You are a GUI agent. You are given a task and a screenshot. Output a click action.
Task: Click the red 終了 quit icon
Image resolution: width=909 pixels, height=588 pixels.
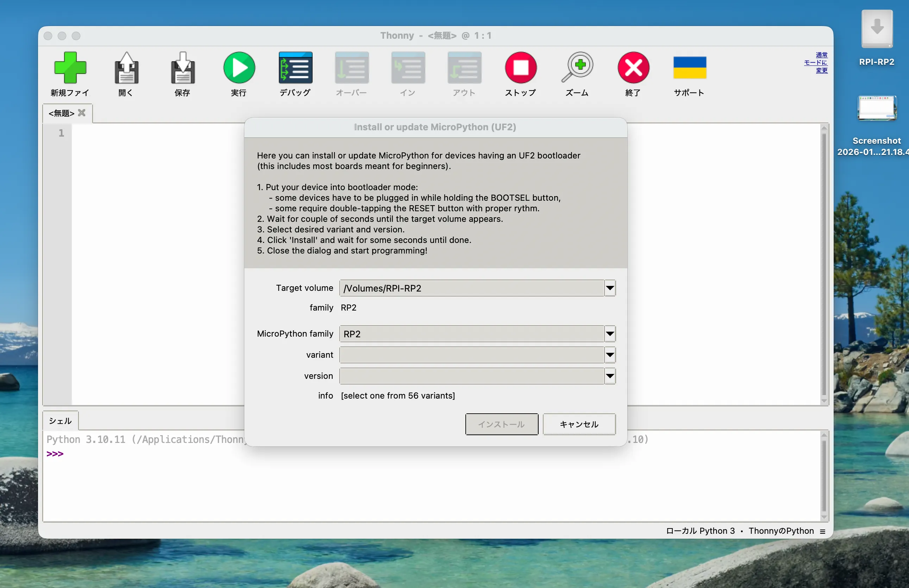[x=633, y=68]
